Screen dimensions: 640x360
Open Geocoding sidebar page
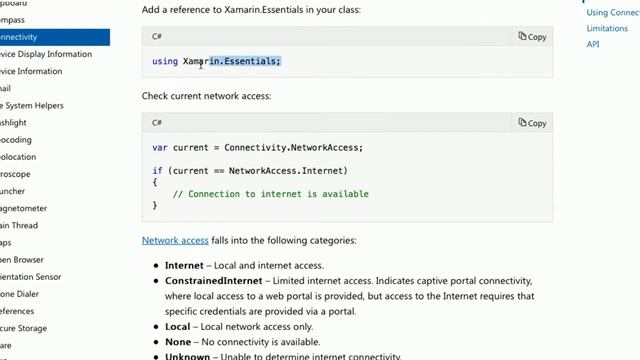(x=16, y=140)
